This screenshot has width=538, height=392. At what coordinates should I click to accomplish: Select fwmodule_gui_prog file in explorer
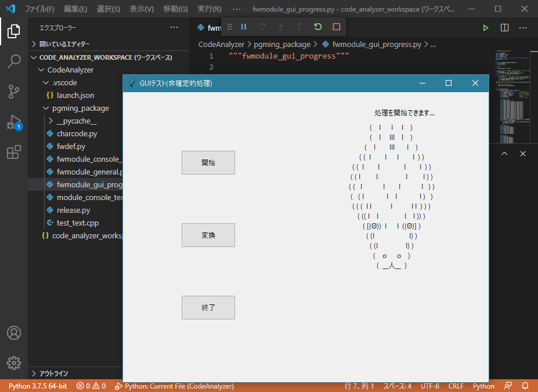point(75,184)
